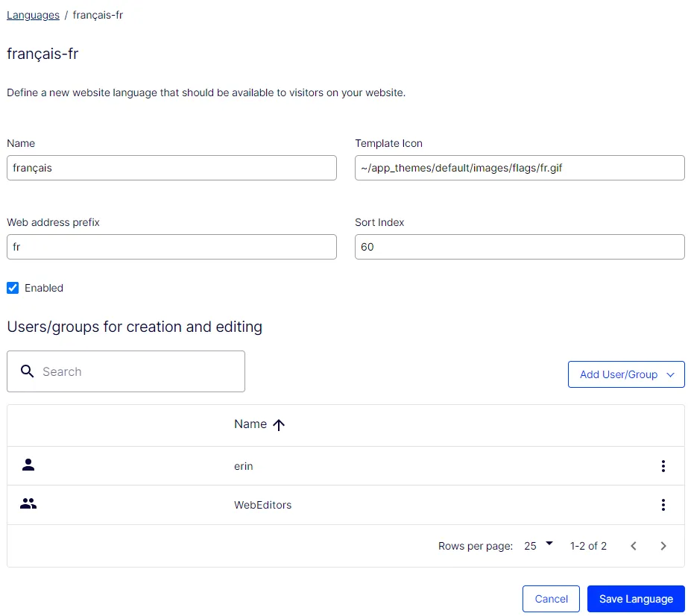
Task: Click the Web address prefix field
Action: click(x=171, y=247)
